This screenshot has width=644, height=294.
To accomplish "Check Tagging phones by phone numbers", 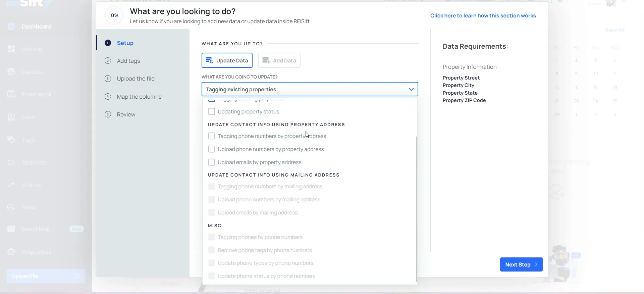I will tap(212, 237).
